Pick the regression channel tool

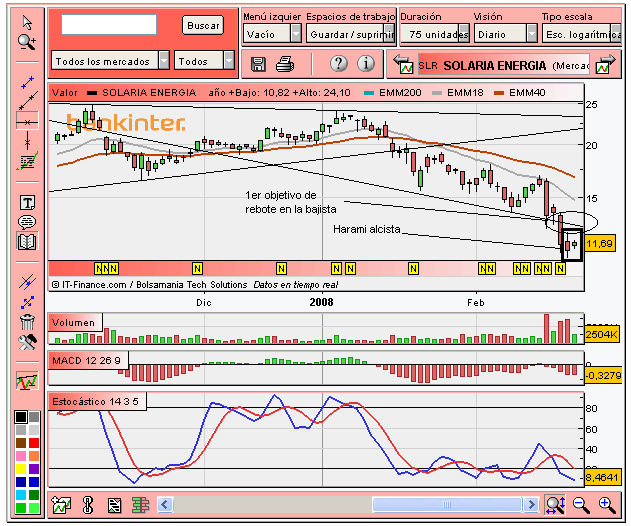click(x=27, y=162)
